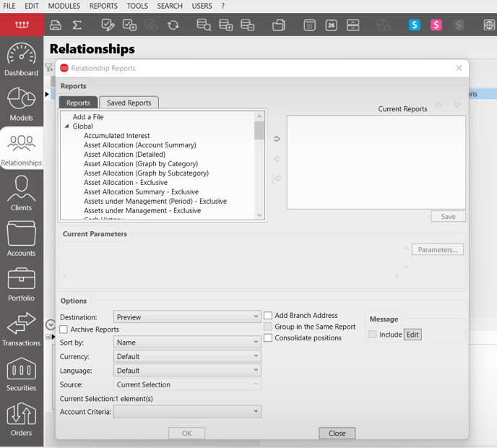Image resolution: width=497 pixels, height=448 pixels.
Task: Open the Models pie chart icon
Action: click(21, 105)
